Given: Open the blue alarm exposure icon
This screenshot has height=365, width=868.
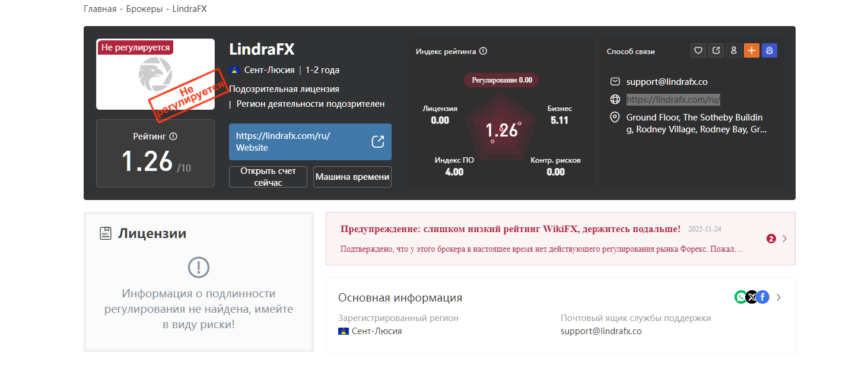Looking at the screenshot, I should 769,50.
